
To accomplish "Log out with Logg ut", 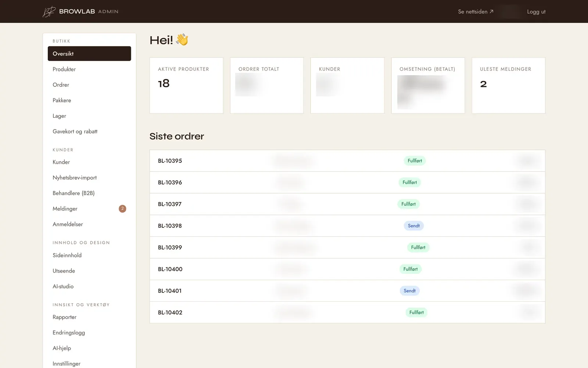I will click(x=536, y=12).
